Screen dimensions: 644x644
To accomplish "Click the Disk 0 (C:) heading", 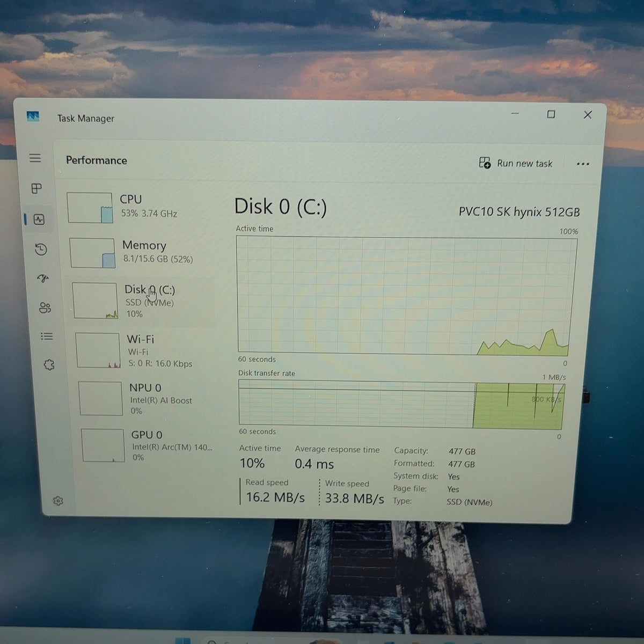I will (280, 207).
